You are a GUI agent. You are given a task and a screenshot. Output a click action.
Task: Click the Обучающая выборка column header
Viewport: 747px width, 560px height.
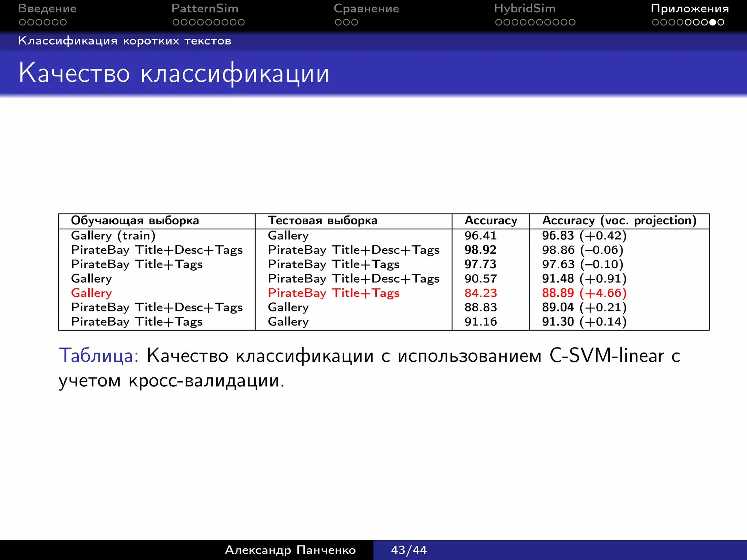click(x=135, y=221)
